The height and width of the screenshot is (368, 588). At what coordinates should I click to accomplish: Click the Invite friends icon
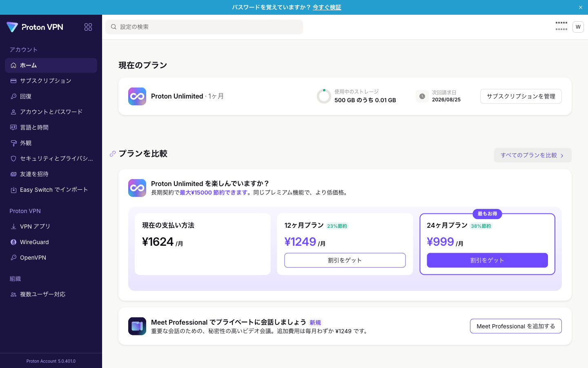[x=13, y=174]
